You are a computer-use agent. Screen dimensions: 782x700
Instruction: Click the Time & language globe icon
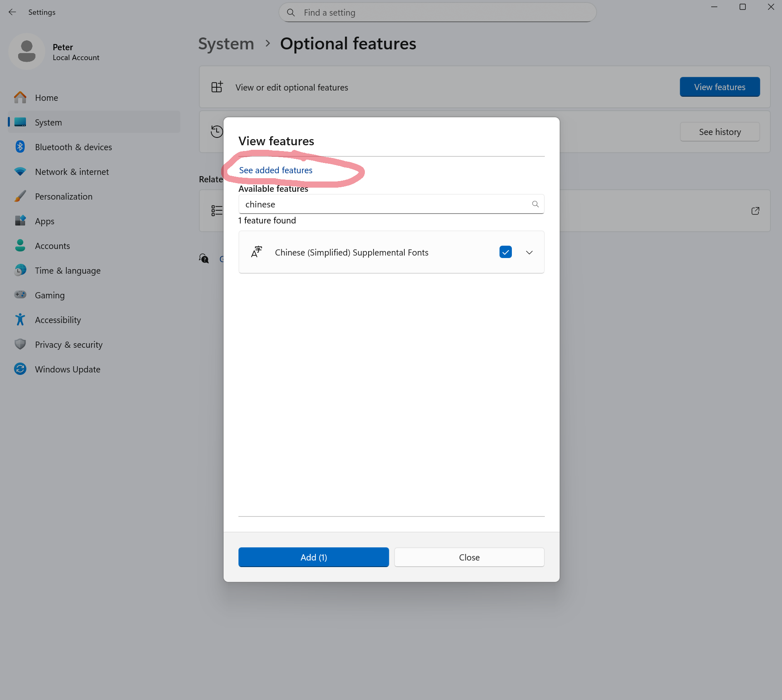20,270
